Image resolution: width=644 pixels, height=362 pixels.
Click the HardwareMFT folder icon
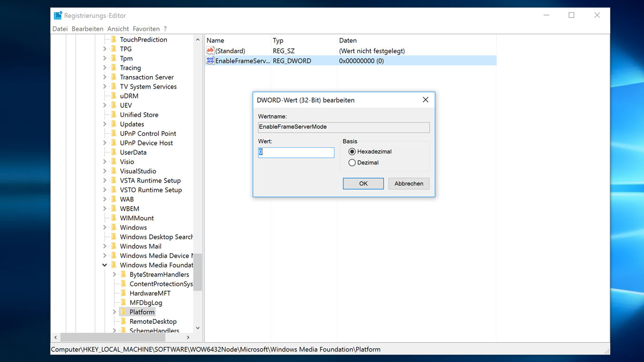(x=123, y=293)
